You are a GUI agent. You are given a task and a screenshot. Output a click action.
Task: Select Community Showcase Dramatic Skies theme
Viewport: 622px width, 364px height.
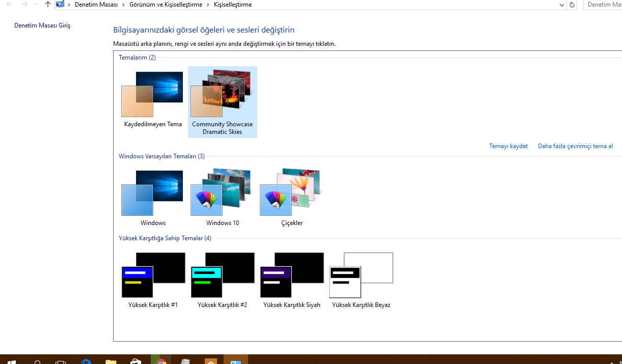pos(223,102)
